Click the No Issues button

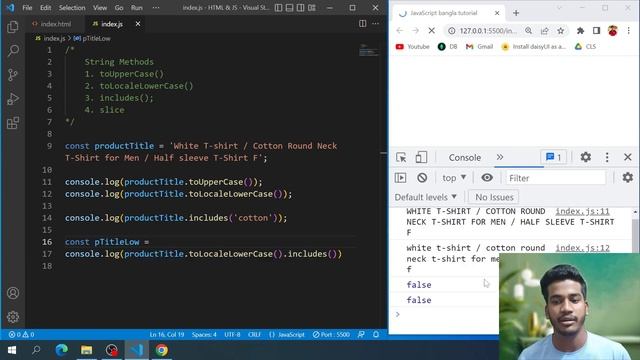tap(494, 197)
